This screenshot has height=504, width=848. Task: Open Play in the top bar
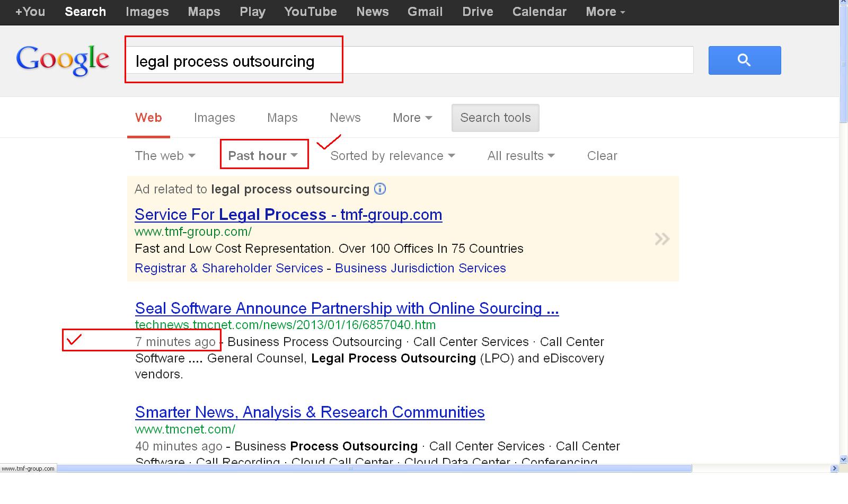point(252,12)
